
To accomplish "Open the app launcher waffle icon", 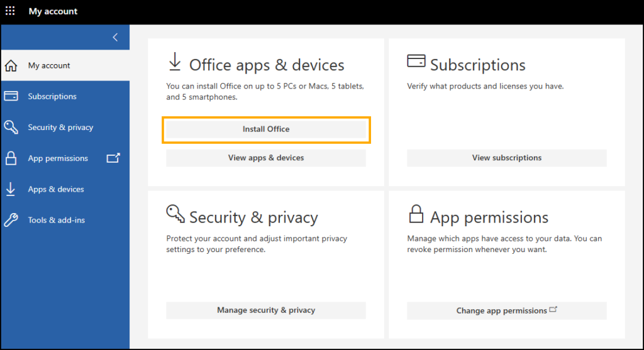I will click(x=10, y=11).
